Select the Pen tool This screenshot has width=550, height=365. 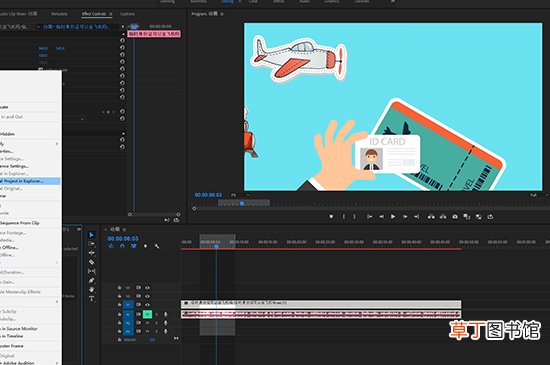pyautogui.click(x=92, y=280)
